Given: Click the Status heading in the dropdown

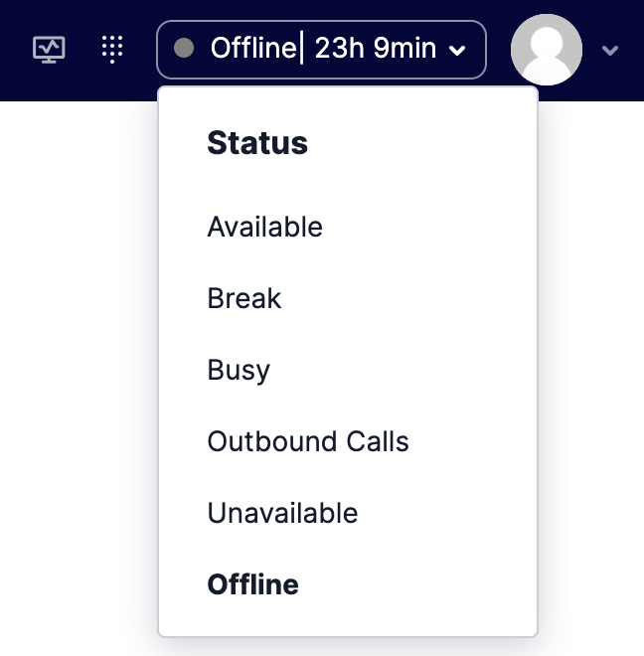Looking at the screenshot, I should [x=257, y=143].
